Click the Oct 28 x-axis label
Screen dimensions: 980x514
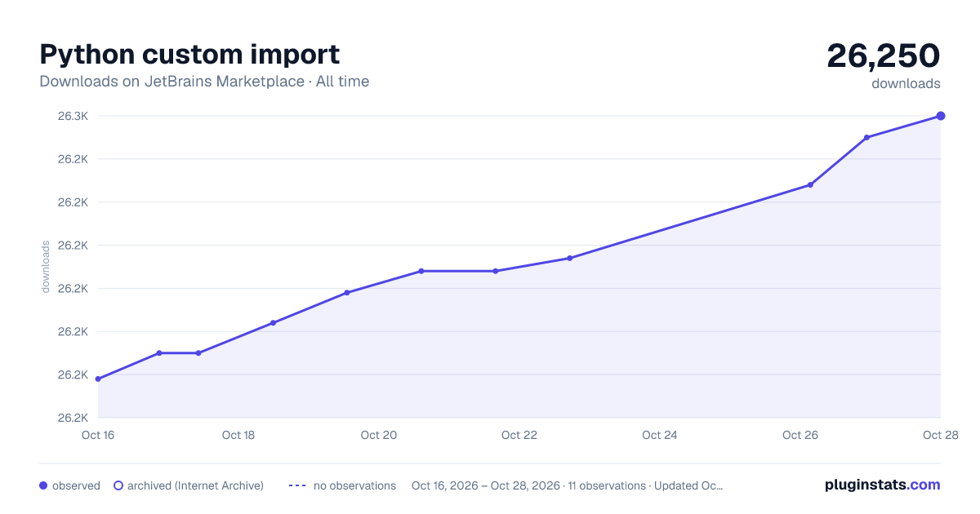pos(939,435)
